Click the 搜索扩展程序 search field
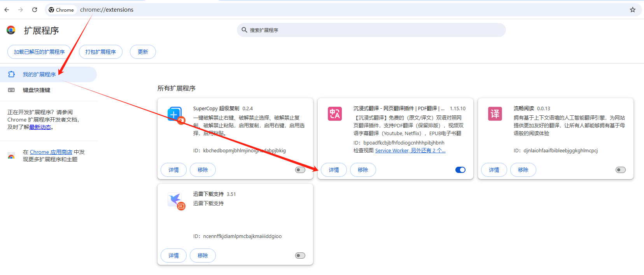The height and width of the screenshot is (275, 644). click(x=371, y=30)
